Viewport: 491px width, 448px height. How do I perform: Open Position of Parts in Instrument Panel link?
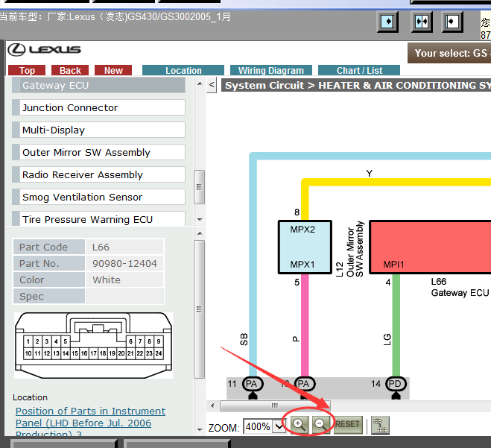[x=90, y=423]
